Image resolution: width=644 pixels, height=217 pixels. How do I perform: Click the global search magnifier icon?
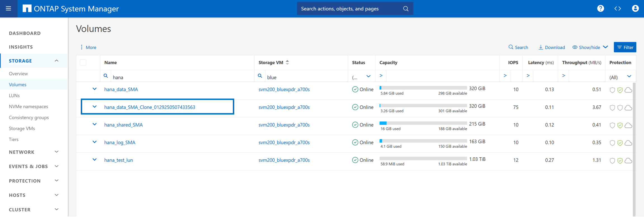pos(406,9)
